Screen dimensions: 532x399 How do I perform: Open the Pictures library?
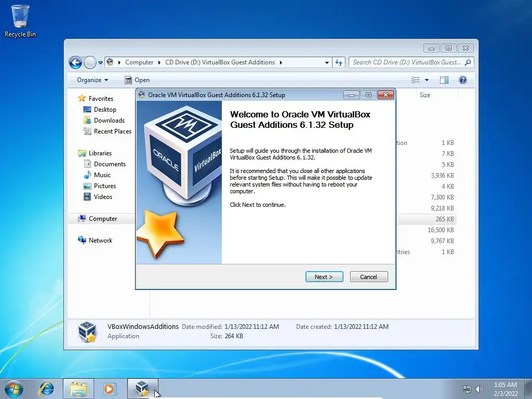(105, 186)
